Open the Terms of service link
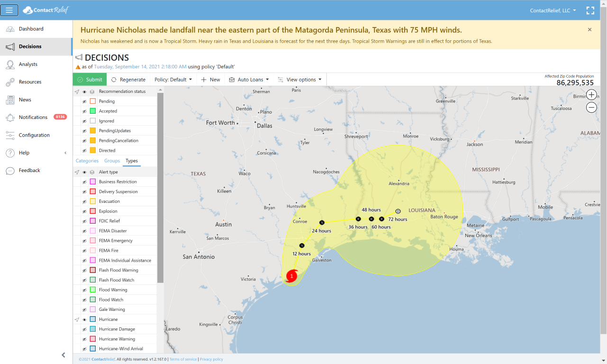The height and width of the screenshot is (364, 607). 183,359
